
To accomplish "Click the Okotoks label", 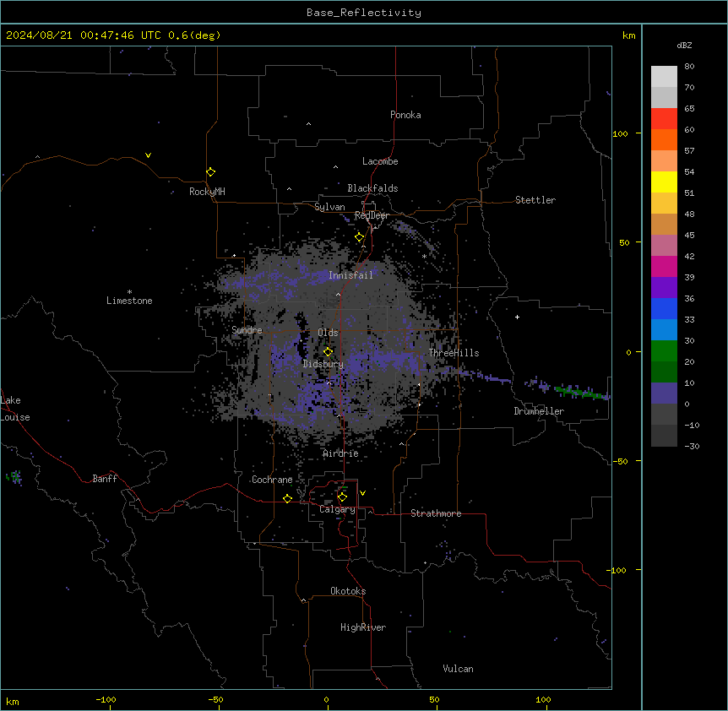I will point(348,591).
